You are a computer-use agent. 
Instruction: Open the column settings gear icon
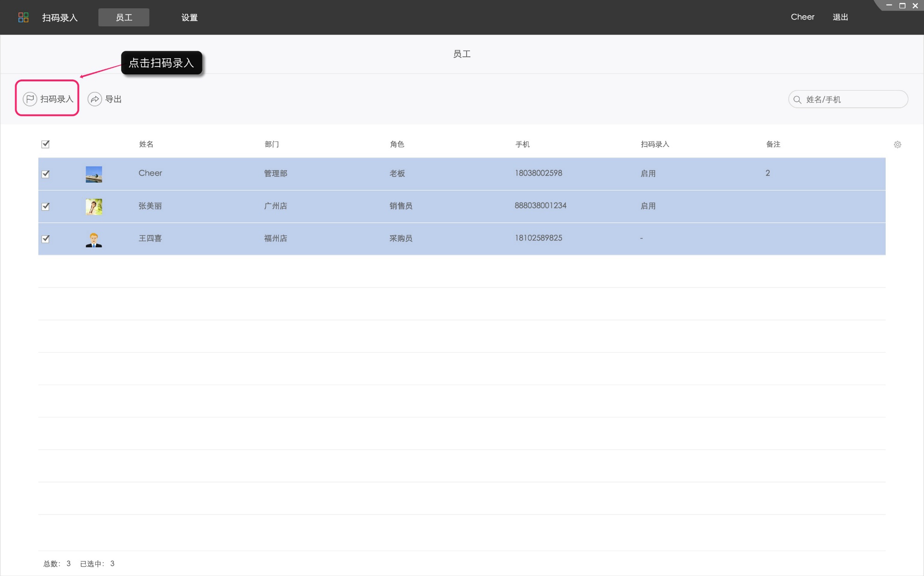897,145
